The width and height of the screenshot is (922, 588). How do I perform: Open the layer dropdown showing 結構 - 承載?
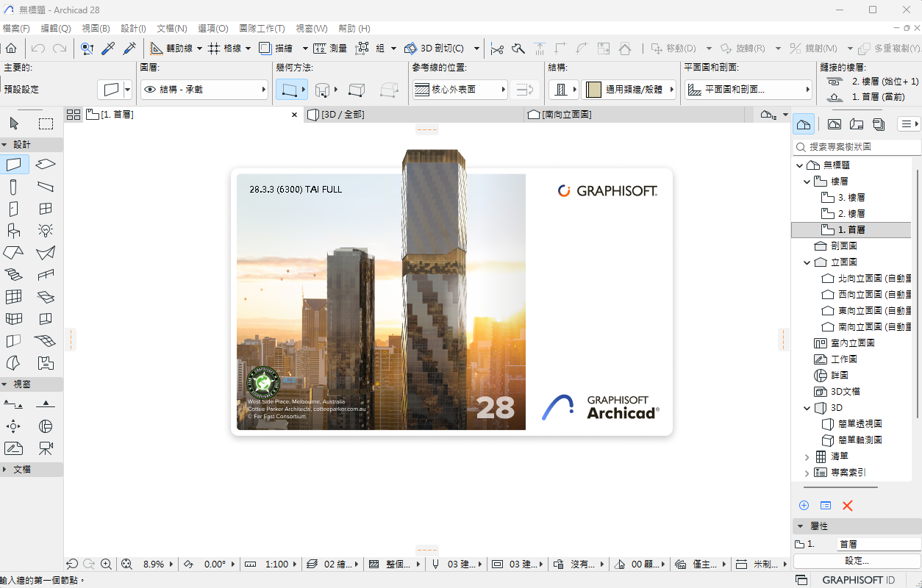click(x=204, y=90)
